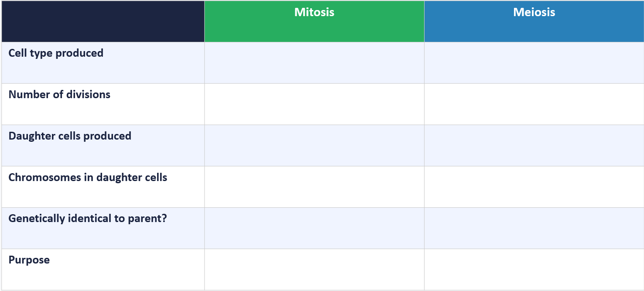Screen dimensions: 644x291
Task: Select the blank dark top-left header cell
Action: point(103,21)
